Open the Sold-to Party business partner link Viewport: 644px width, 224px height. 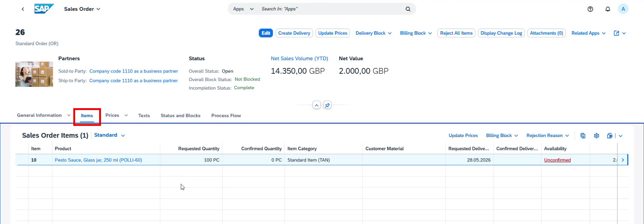pyautogui.click(x=134, y=71)
